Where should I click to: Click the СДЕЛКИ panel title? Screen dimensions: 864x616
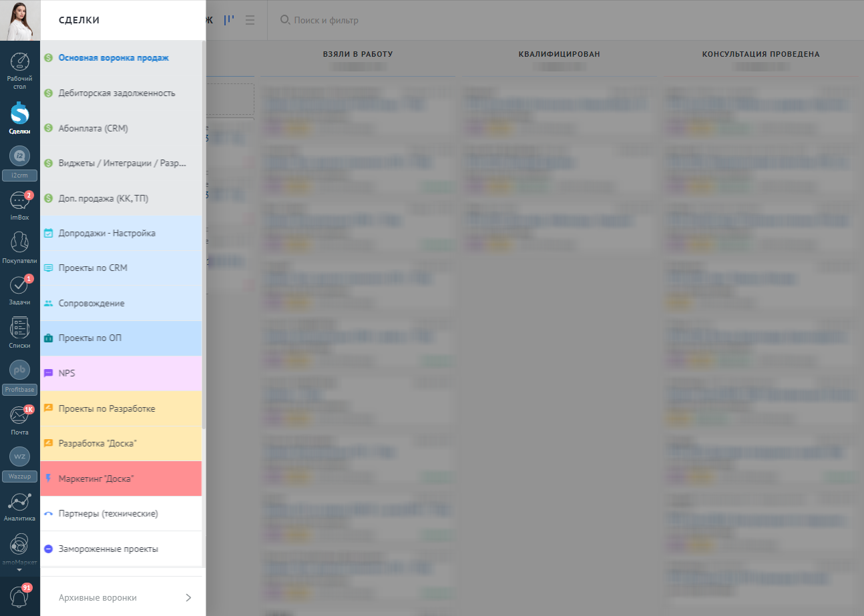click(79, 21)
